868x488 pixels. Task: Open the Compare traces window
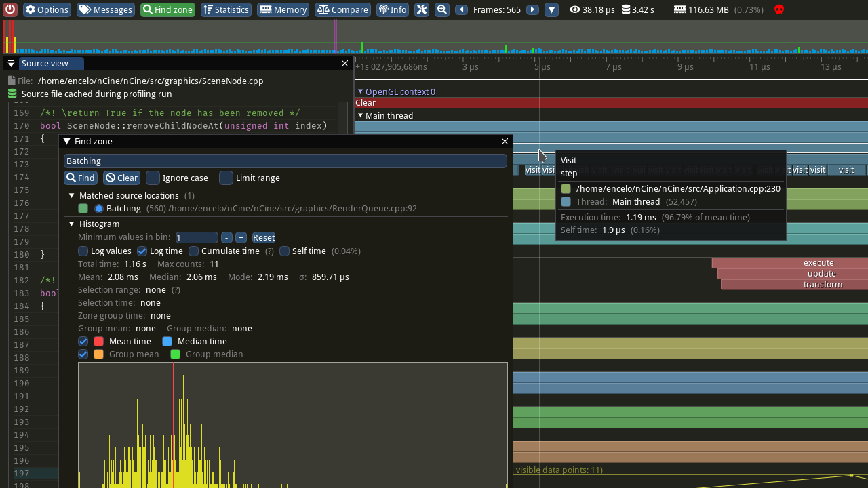pos(342,9)
